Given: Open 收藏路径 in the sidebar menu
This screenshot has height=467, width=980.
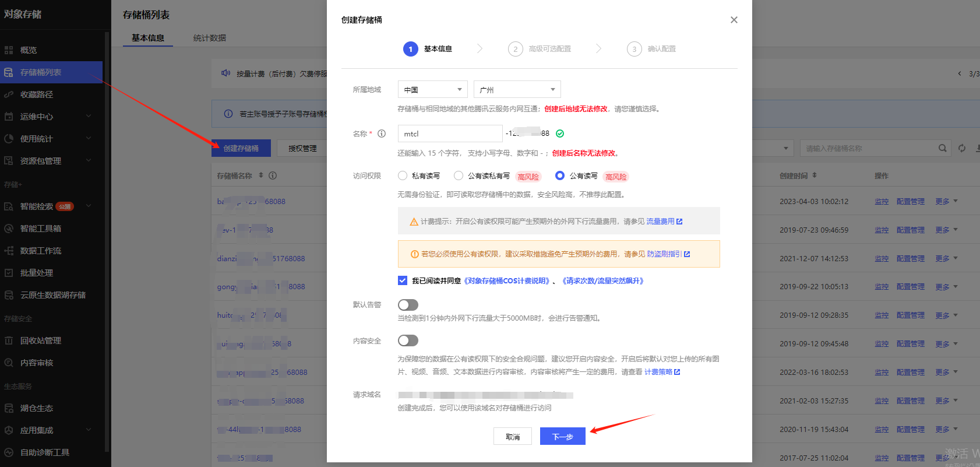Looking at the screenshot, I should 37,94.
